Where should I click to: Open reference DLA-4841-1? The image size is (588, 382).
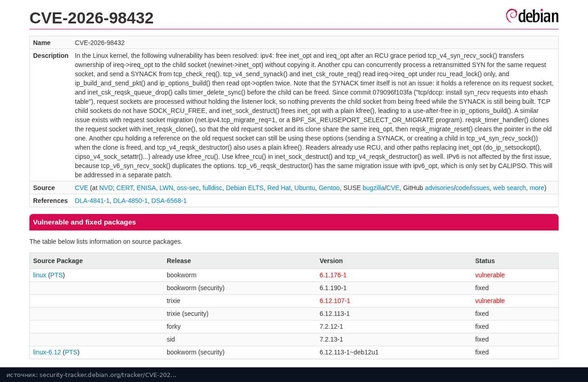[x=92, y=201]
